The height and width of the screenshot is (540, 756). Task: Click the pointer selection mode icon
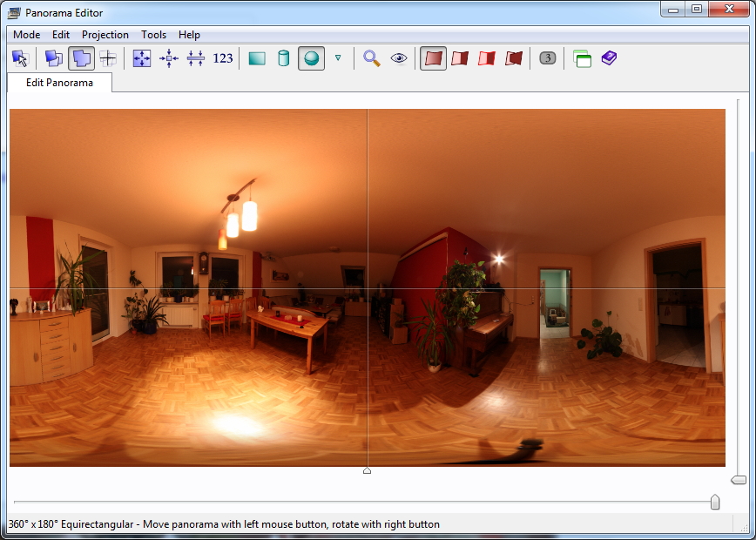[20, 58]
